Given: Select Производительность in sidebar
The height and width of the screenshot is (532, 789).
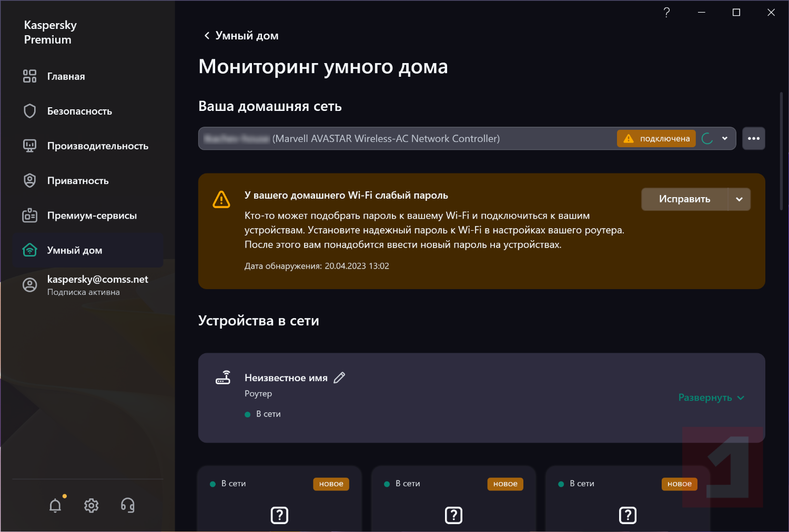Looking at the screenshot, I should pos(97,146).
